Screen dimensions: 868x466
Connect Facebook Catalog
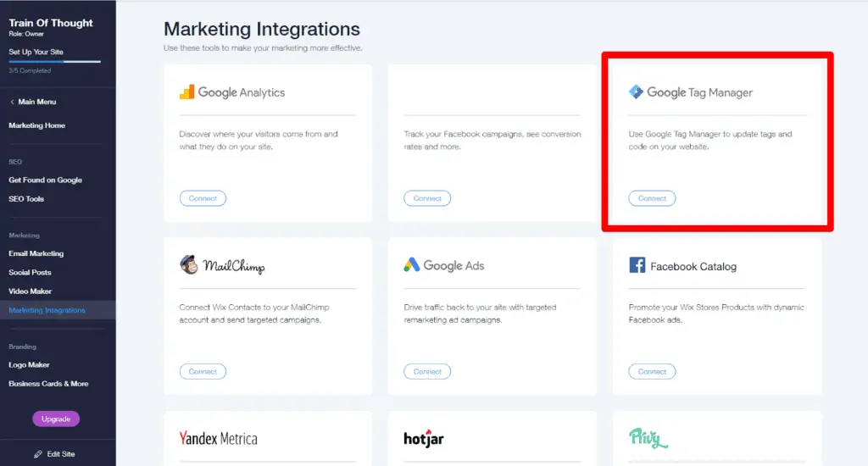tap(652, 371)
